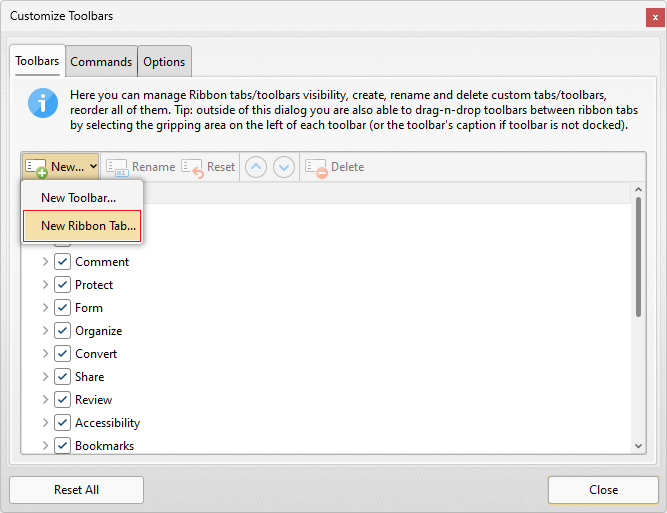Select the Comment row label
Image resolution: width=667 pixels, height=513 pixels.
pyautogui.click(x=102, y=262)
